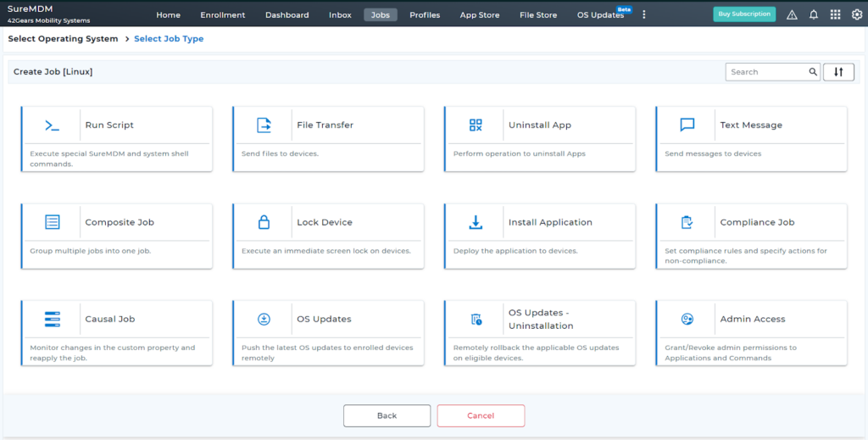Select the File Transfer job title

(x=325, y=125)
